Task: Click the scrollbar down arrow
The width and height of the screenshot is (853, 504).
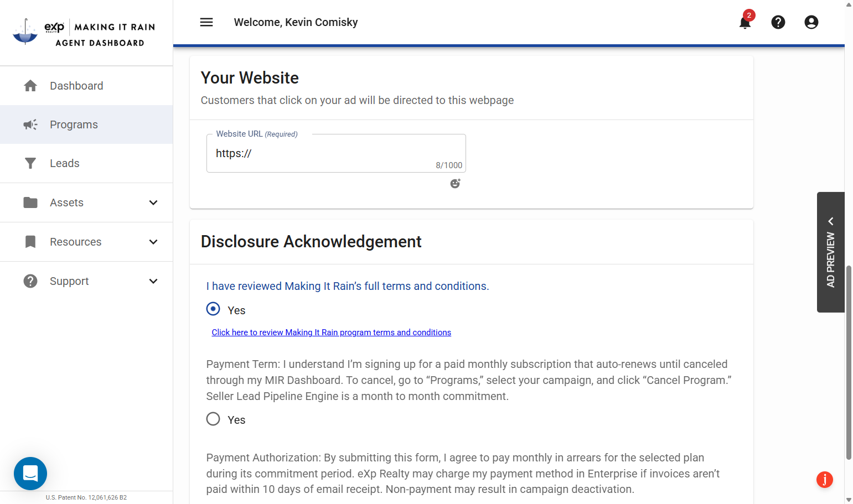Action: [x=849, y=500]
